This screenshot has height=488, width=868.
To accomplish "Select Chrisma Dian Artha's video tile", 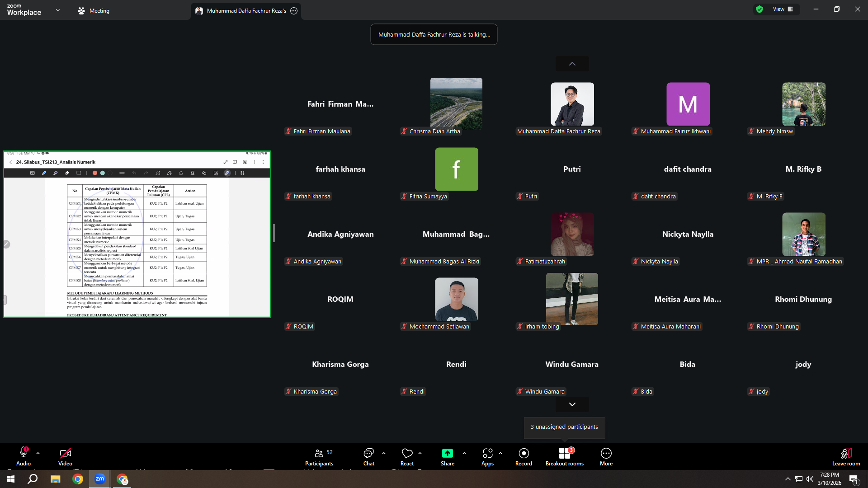I will (x=456, y=104).
